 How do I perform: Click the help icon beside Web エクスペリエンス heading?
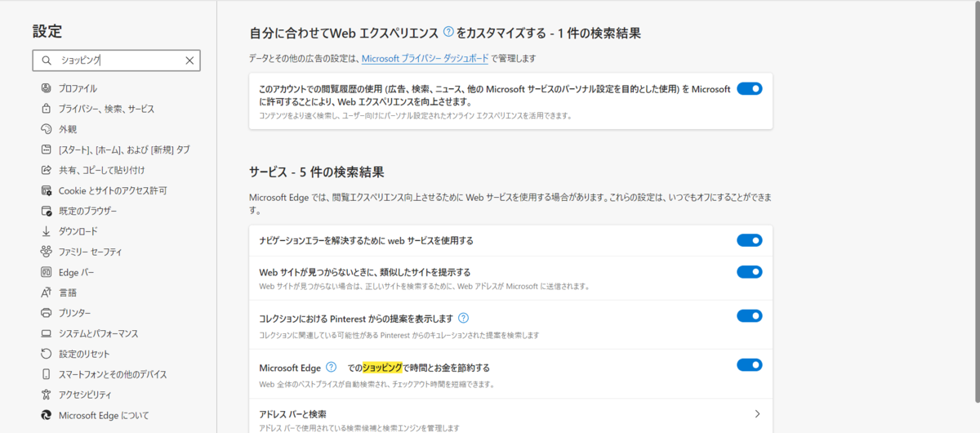pos(448,33)
